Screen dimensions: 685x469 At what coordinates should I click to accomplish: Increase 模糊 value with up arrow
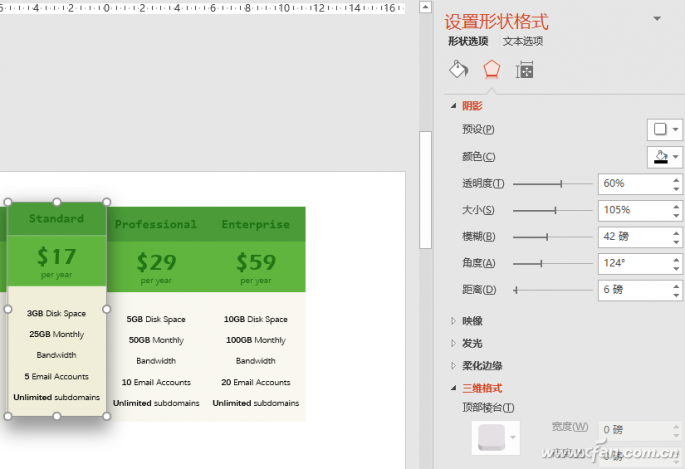[676, 232]
